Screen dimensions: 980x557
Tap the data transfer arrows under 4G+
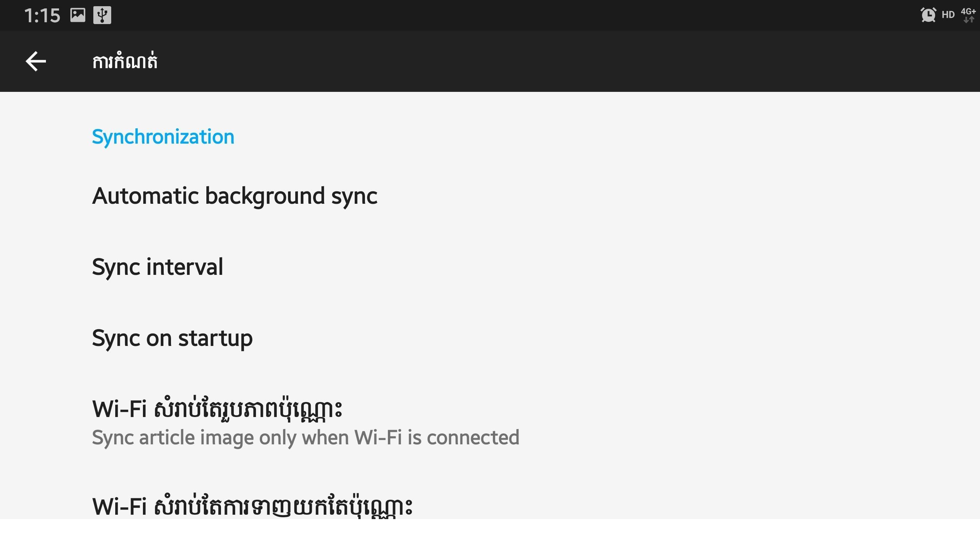[969, 20]
